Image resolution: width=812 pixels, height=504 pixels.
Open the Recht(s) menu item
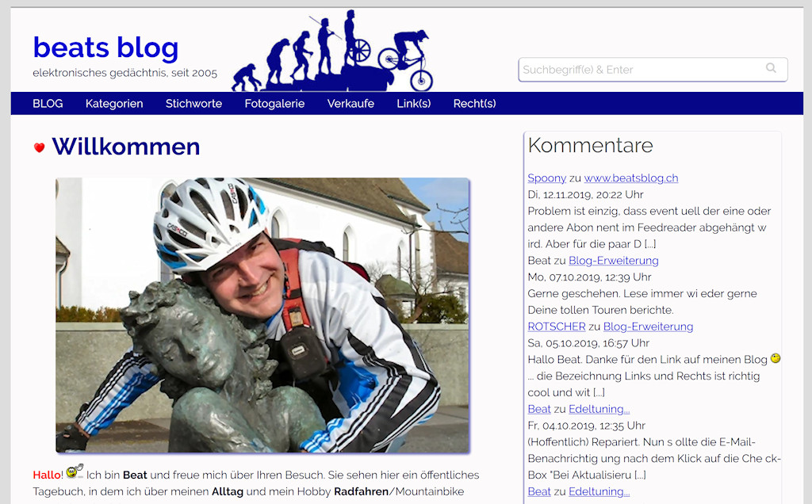474,104
